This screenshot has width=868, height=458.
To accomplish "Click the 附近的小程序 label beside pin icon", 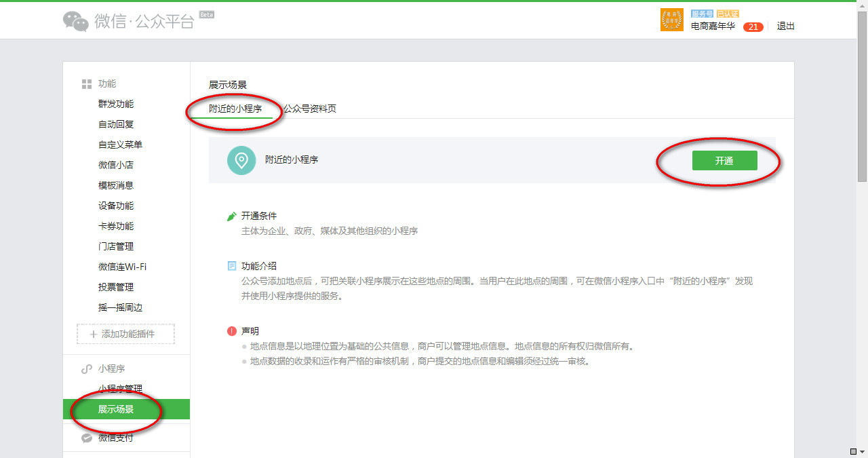I will [x=292, y=159].
